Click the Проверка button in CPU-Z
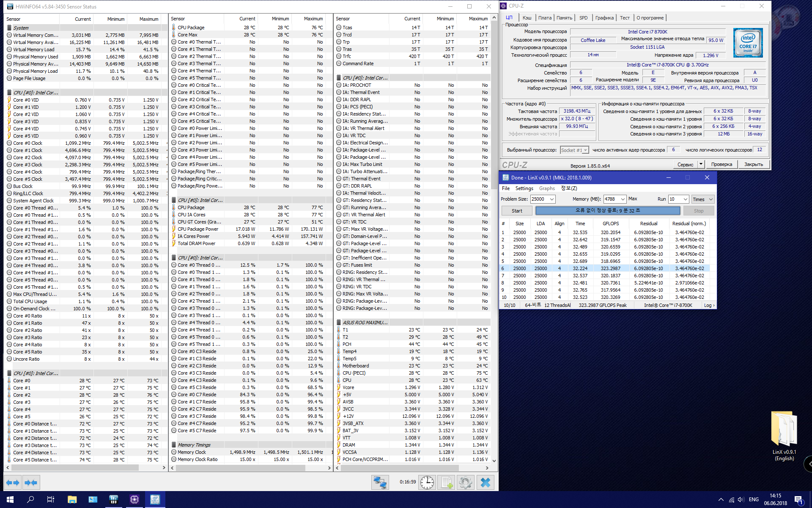The height and width of the screenshot is (508, 812). [x=721, y=164]
